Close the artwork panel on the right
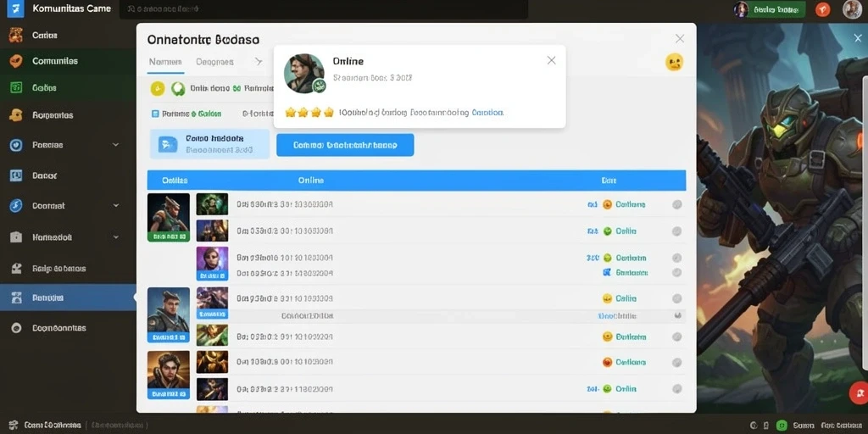The height and width of the screenshot is (434, 868). tap(858, 37)
